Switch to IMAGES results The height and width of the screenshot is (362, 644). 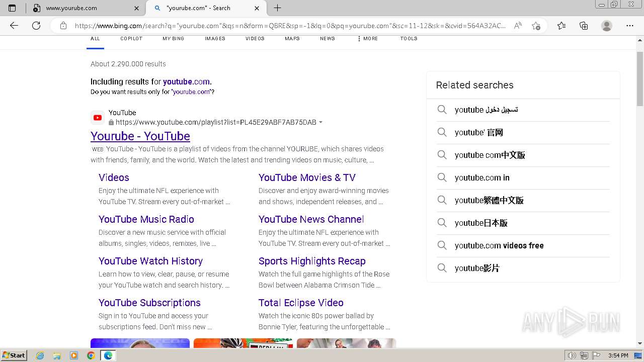pyautogui.click(x=215, y=39)
